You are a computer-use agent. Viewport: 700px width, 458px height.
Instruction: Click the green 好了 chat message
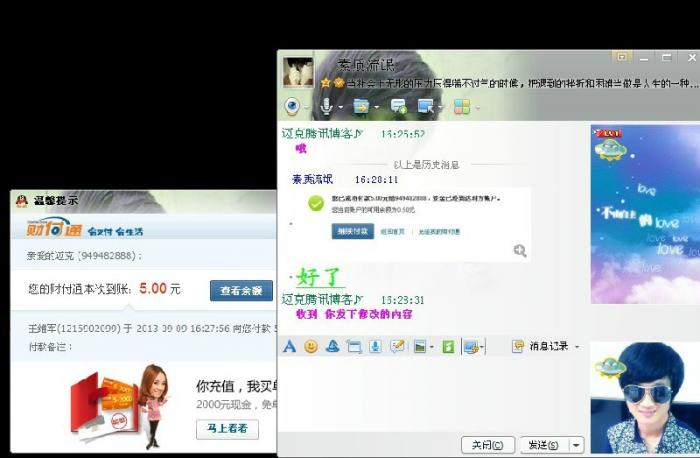pyautogui.click(x=319, y=277)
